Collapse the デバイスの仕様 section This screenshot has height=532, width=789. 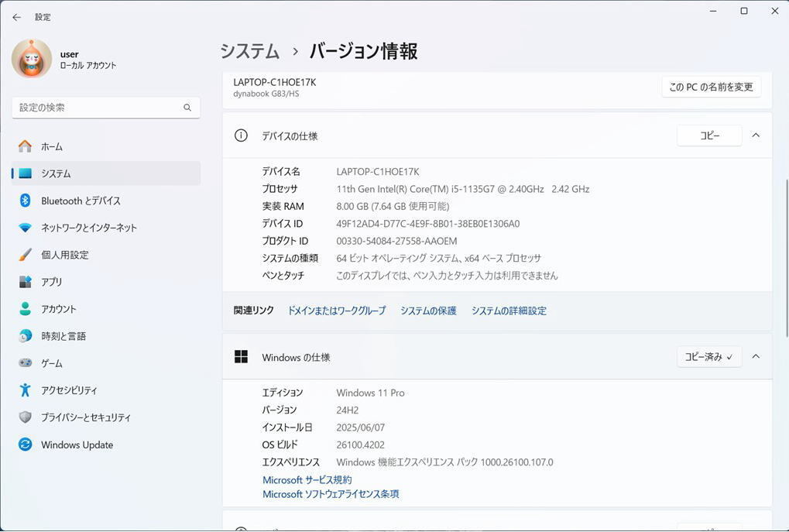point(756,135)
